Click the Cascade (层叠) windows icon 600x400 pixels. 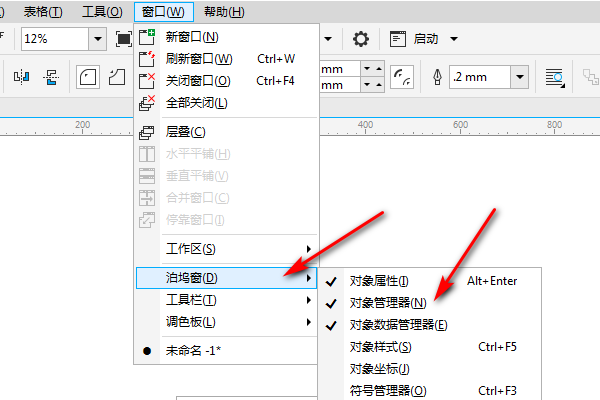[147, 132]
